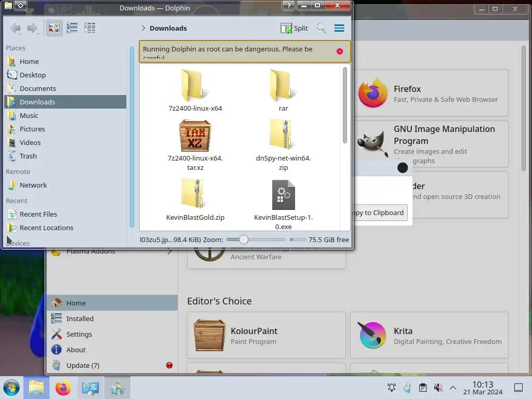Open notifications bell in system tray

click(392, 388)
